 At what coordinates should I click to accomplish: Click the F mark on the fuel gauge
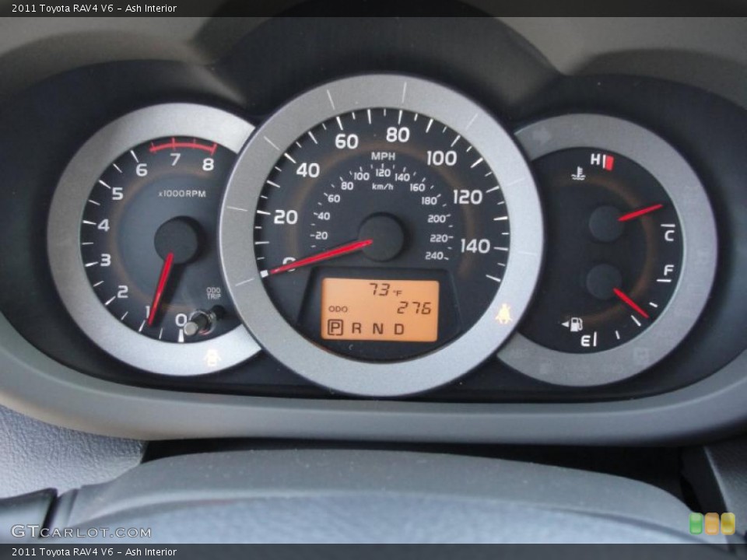coord(668,270)
